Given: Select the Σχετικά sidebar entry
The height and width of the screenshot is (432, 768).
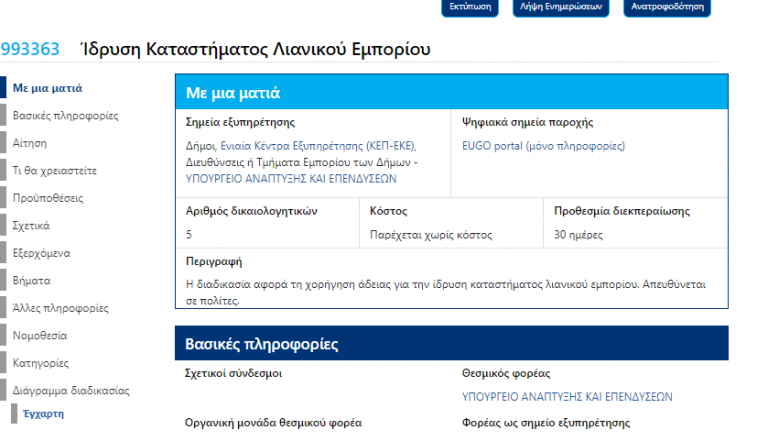Looking at the screenshot, I should (x=31, y=226).
